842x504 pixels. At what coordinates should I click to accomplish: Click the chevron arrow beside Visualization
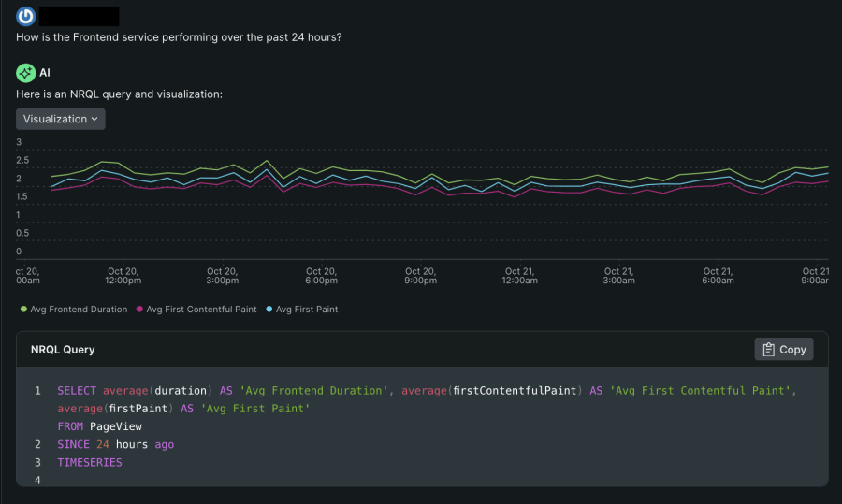[x=94, y=120]
